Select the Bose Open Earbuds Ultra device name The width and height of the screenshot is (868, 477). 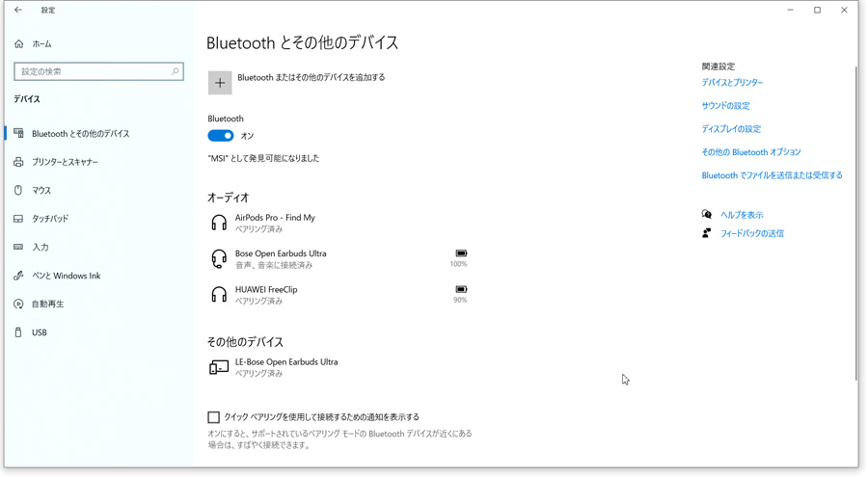tap(281, 253)
